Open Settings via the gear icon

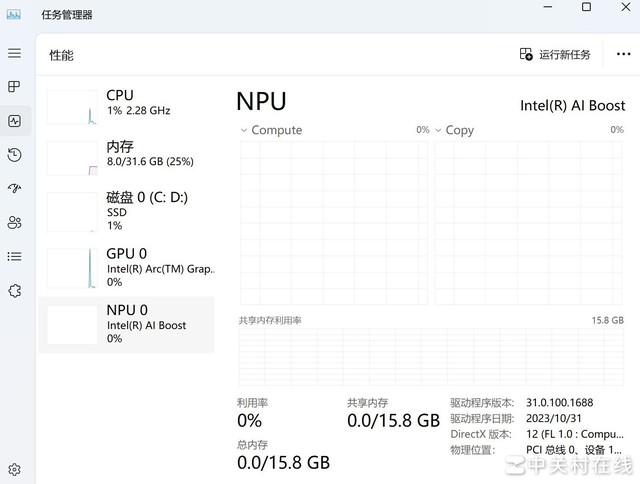[x=14, y=469]
